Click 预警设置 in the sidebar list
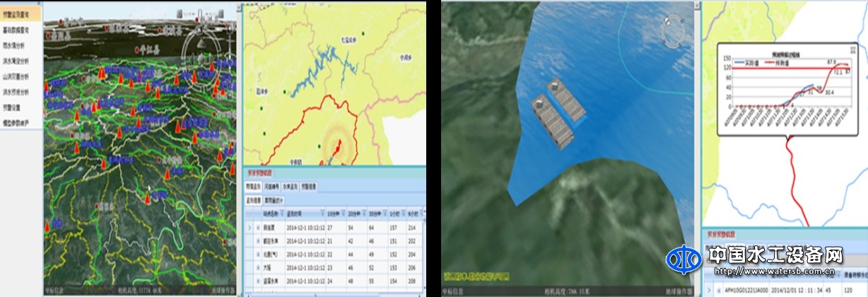868x297 pixels. tap(13, 107)
